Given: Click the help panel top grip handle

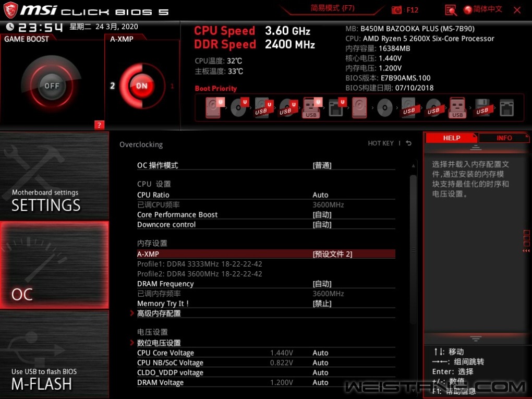Looking at the screenshot, I should (476, 147).
